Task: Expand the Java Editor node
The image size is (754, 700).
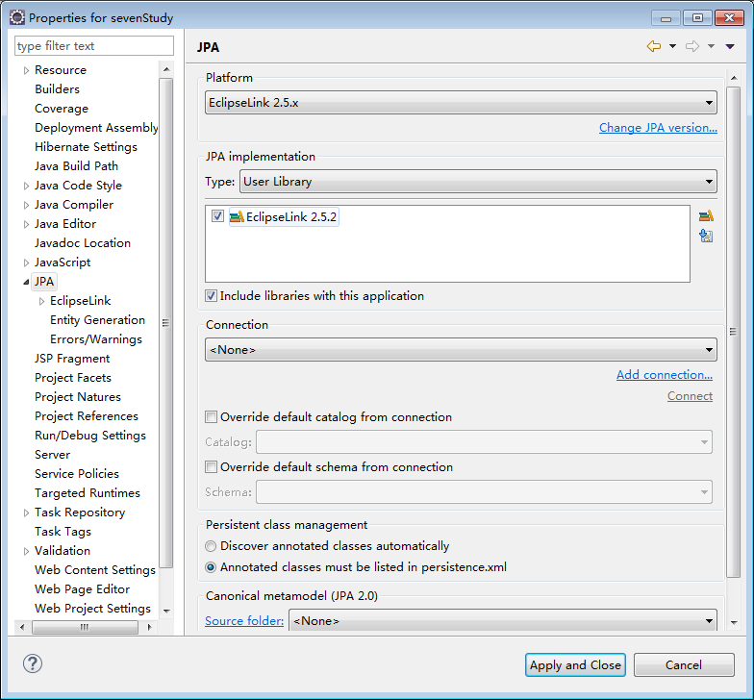Action: [26, 224]
